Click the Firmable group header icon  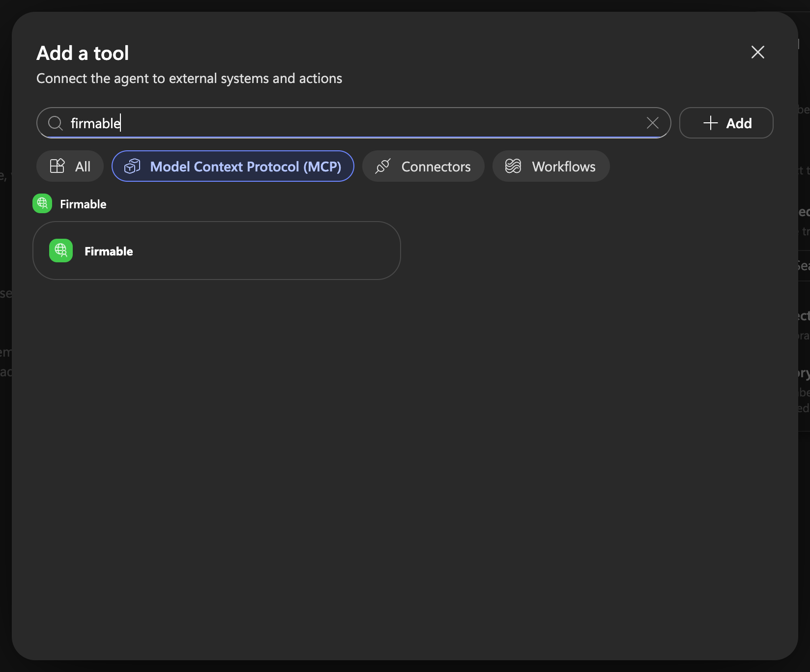point(42,203)
